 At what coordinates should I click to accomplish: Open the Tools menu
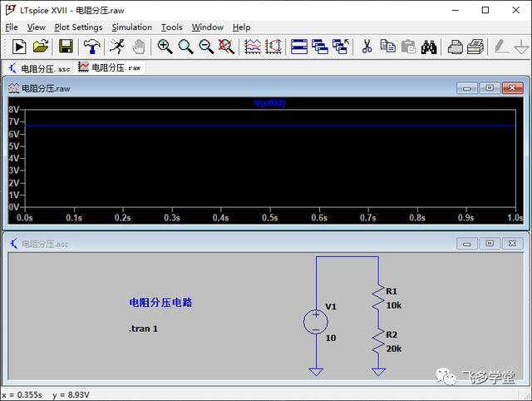[172, 27]
